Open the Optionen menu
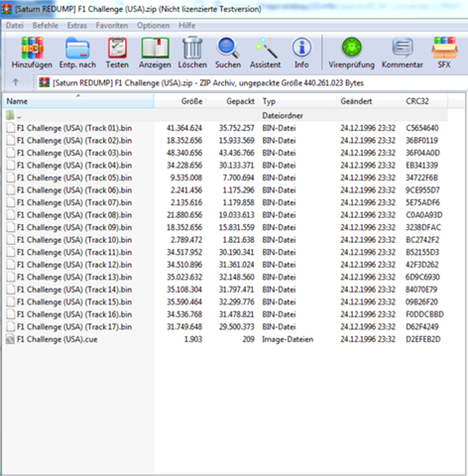This screenshot has height=476, width=468. click(154, 26)
